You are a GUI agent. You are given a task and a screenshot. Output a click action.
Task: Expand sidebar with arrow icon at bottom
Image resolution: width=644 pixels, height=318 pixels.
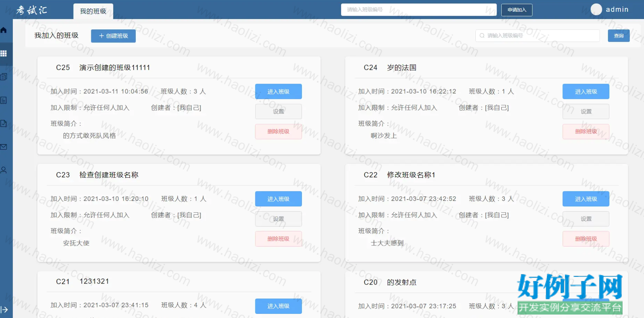coord(4,310)
